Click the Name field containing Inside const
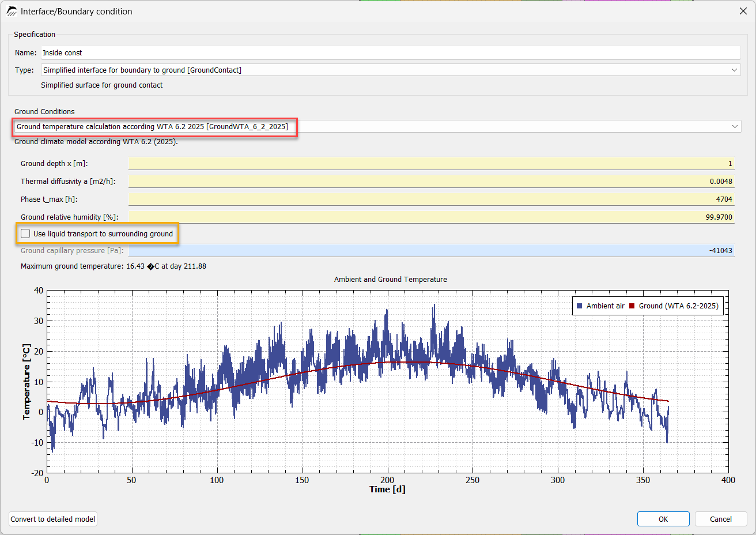The image size is (756, 535). click(391, 52)
